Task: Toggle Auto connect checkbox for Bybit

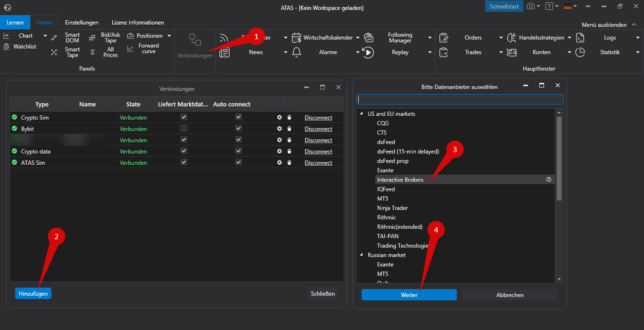Action: coord(239,128)
